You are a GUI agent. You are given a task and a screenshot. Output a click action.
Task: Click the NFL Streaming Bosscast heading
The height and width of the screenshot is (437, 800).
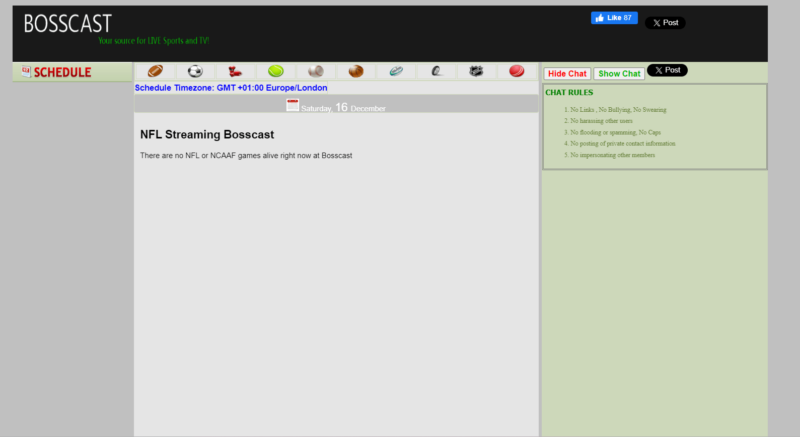pyautogui.click(x=207, y=135)
